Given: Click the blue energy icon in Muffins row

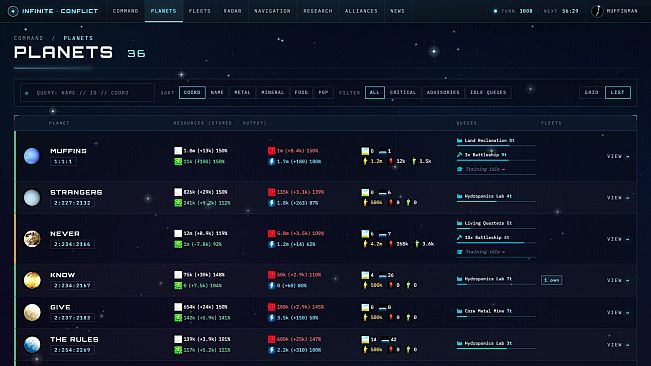Looking at the screenshot, I should (272, 161).
